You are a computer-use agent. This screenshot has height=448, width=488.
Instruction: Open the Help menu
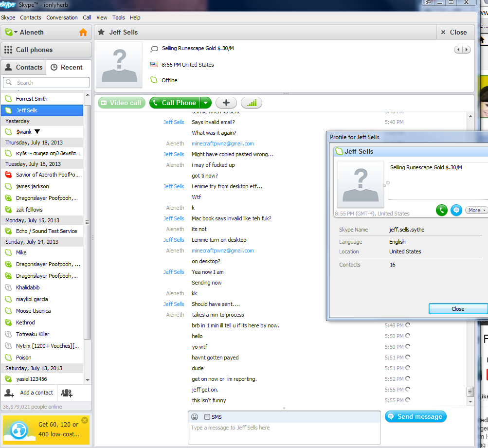[x=135, y=18]
